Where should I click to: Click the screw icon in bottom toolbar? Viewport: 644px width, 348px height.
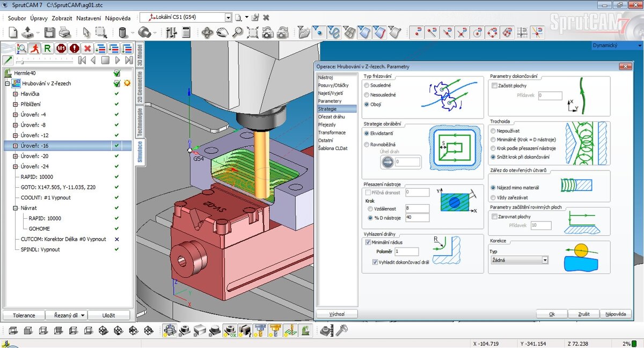pos(341,331)
